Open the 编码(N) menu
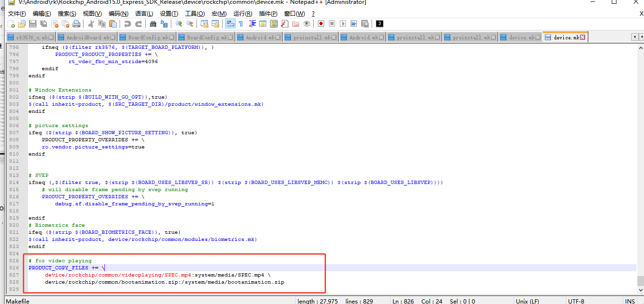Image resolution: width=644 pixels, height=304 pixels. [x=118, y=14]
